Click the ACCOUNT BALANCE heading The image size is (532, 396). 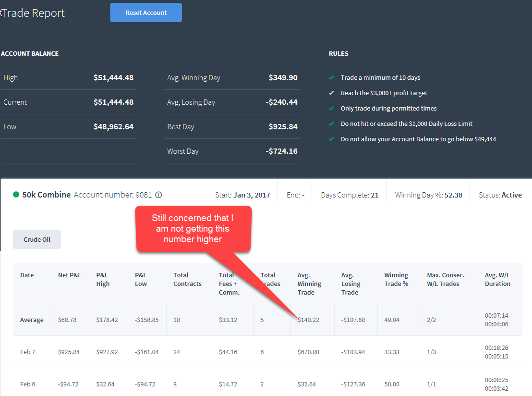point(29,54)
